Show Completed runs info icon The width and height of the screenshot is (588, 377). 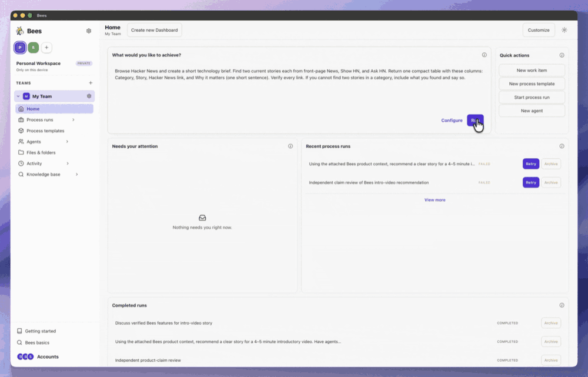[562, 305]
